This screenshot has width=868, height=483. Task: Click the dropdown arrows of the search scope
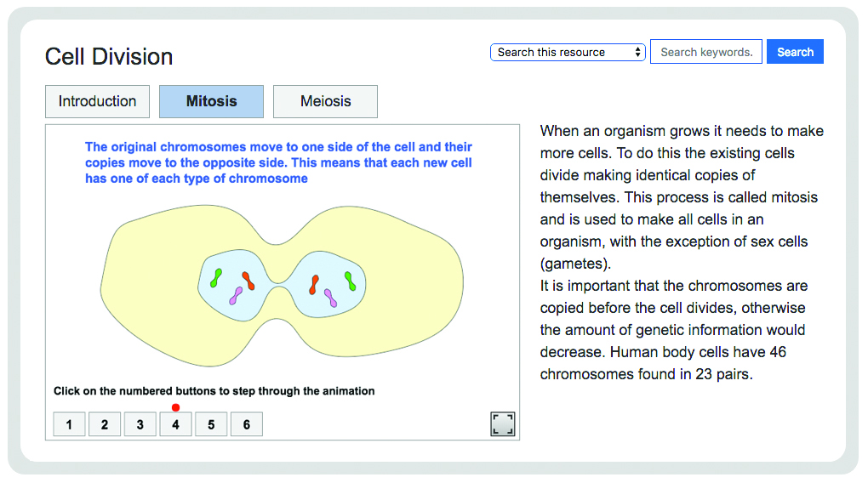click(637, 52)
